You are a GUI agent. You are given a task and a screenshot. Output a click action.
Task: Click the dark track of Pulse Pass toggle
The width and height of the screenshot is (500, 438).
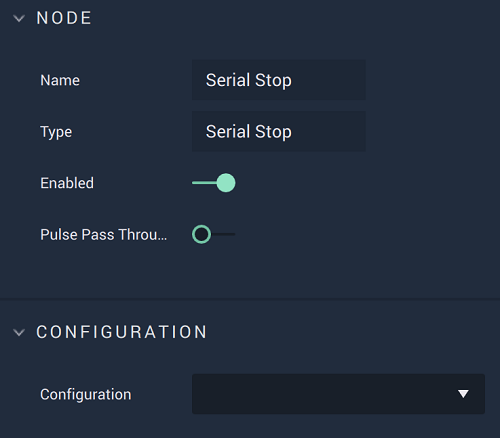(223, 234)
